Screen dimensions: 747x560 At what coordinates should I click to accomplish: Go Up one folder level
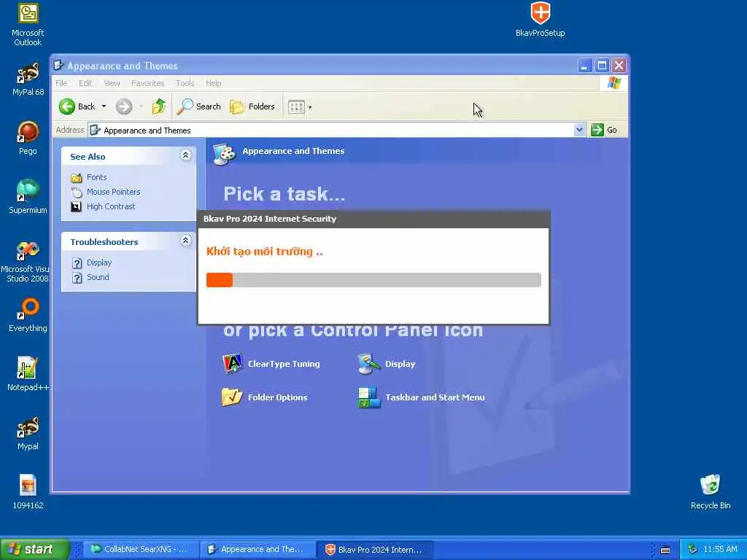coord(159,106)
